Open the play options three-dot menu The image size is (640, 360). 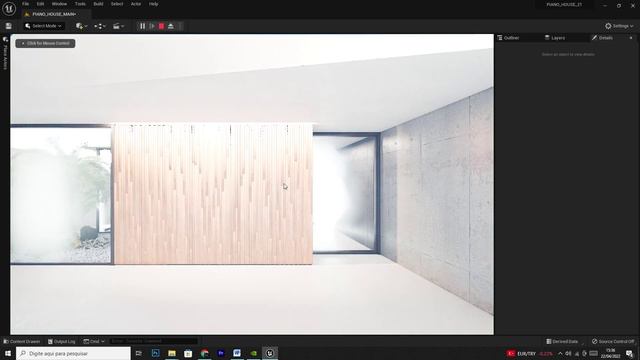coord(180,26)
